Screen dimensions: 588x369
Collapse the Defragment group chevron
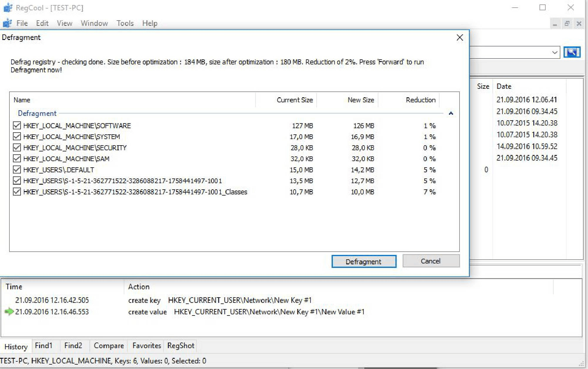tap(451, 113)
